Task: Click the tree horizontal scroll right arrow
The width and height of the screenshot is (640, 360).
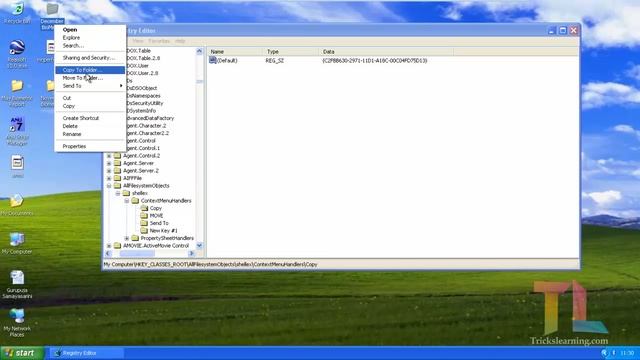Action: click(191, 253)
